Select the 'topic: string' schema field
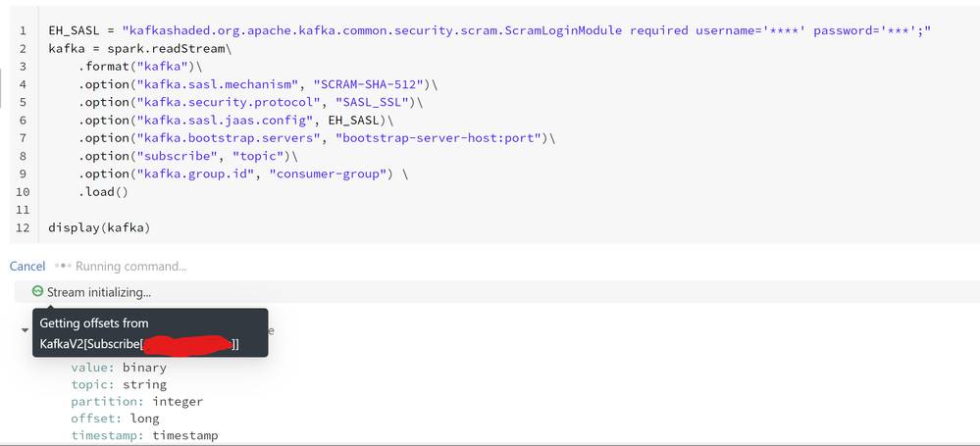Viewport: 980px width, 446px height. pos(119,385)
